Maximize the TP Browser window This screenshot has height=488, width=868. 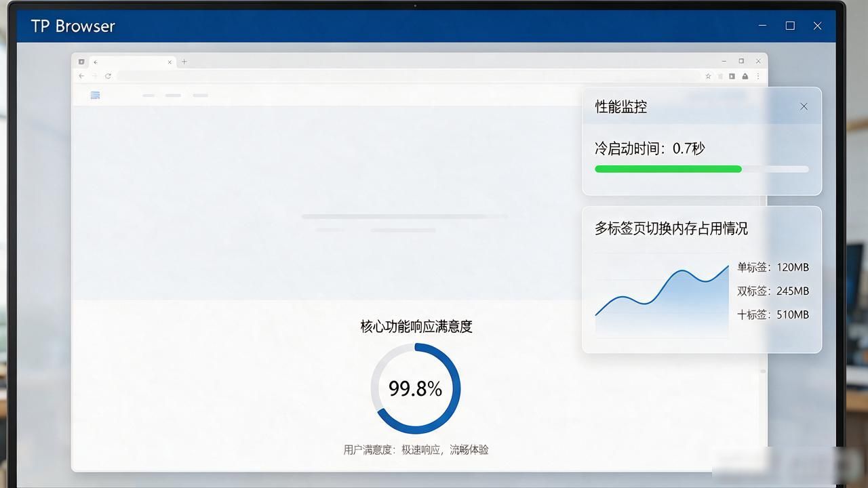(790, 26)
